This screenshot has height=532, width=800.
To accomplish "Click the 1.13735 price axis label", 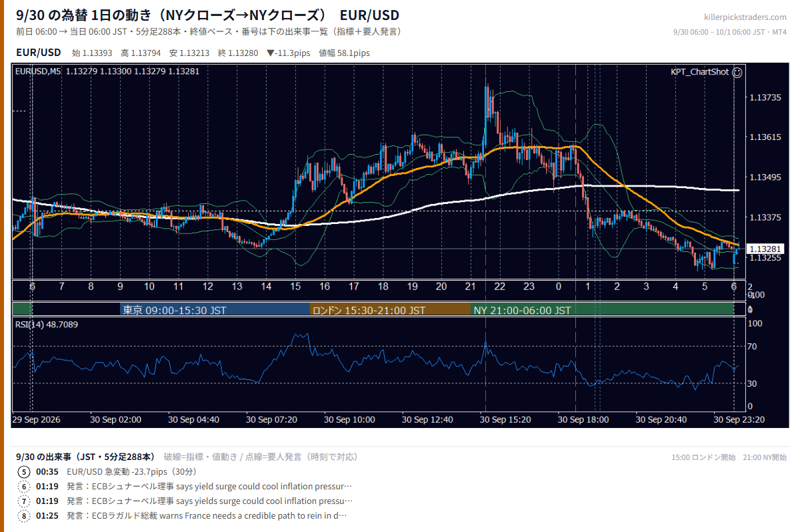I will pos(765,97).
